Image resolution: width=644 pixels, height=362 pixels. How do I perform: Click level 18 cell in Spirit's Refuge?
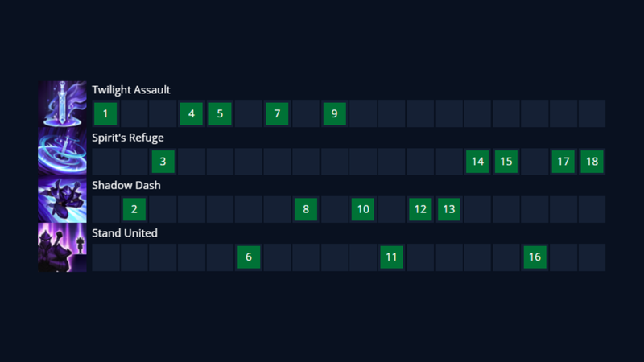coord(592,162)
